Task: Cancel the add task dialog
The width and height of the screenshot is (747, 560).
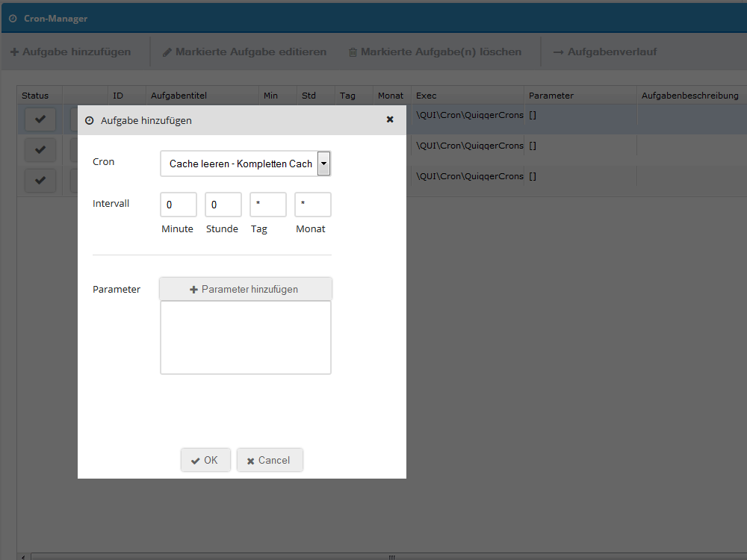Action: [x=270, y=460]
